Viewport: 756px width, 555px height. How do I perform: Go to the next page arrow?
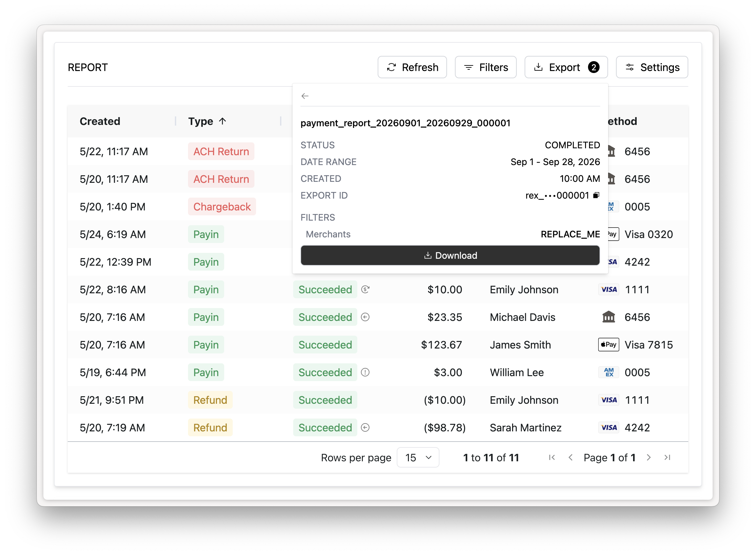(649, 458)
